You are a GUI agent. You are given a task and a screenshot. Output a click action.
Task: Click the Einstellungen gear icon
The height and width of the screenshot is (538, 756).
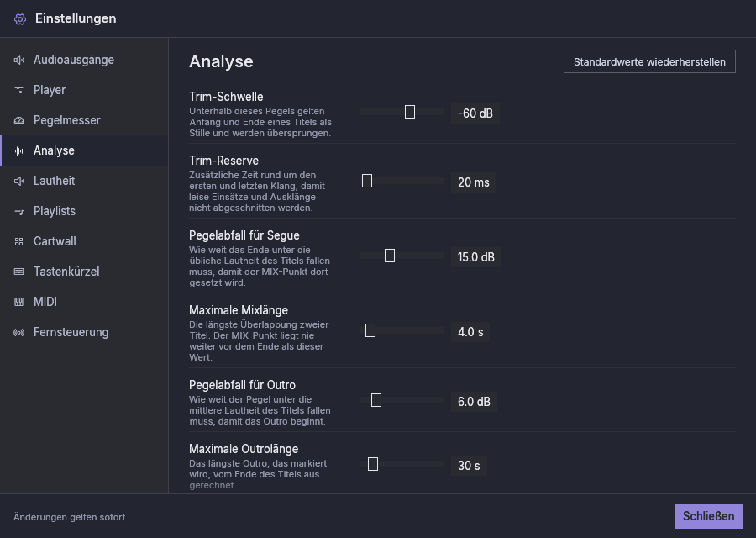(x=20, y=18)
